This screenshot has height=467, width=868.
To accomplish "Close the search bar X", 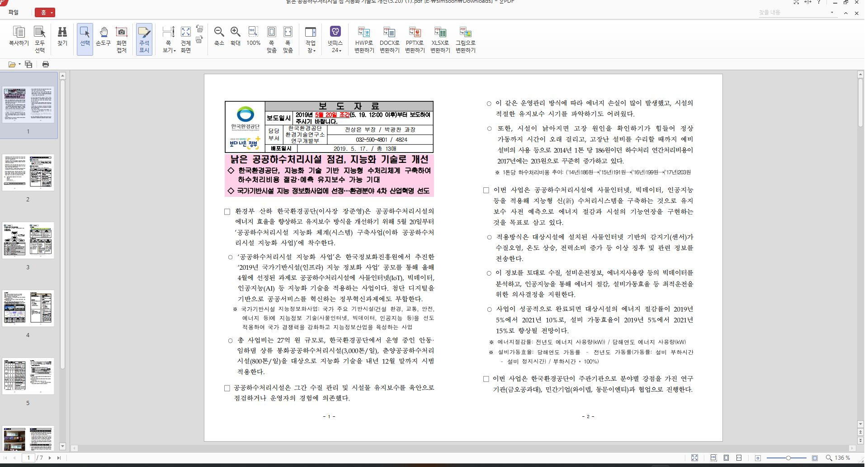I will click(856, 13).
